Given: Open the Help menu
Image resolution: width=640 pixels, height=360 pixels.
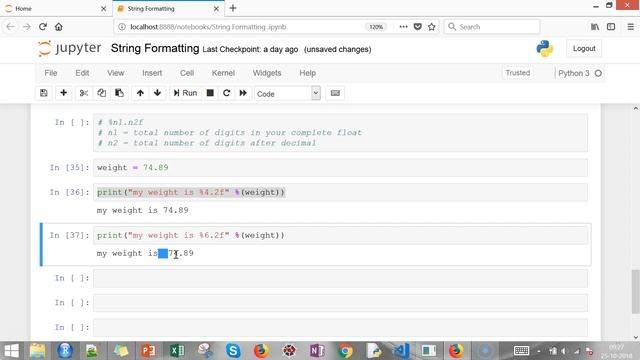Looking at the screenshot, I should (307, 73).
